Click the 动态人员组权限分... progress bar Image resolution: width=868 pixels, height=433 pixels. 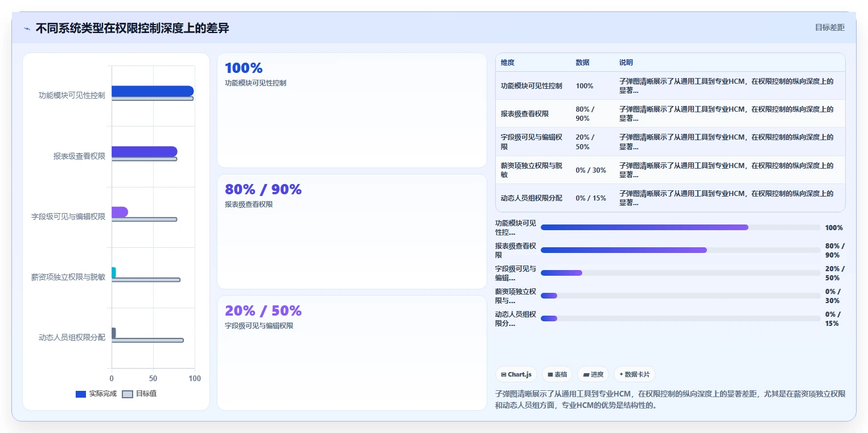(681, 318)
